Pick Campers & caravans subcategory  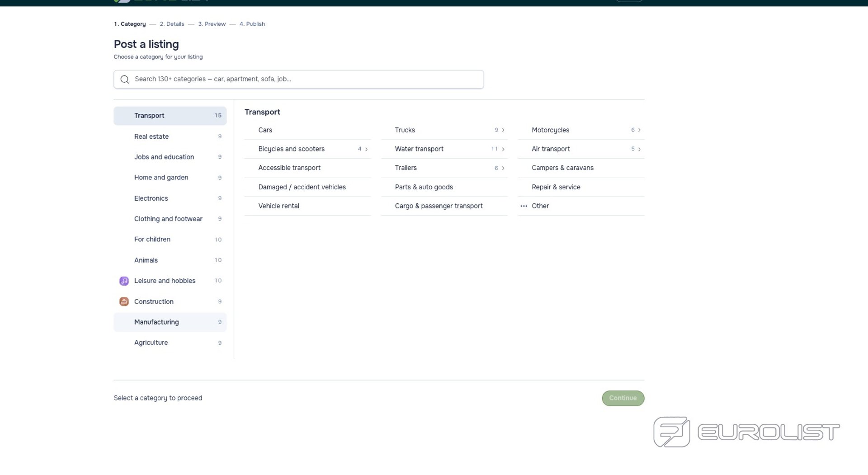point(581,168)
